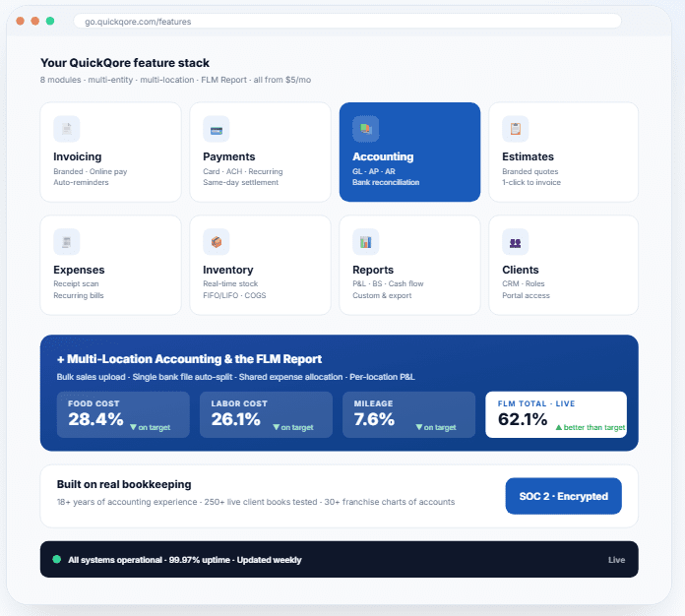This screenshot has height=616, width=685.
Task: Click the Expenses receipt icon
Action: (x=66, y=242)
